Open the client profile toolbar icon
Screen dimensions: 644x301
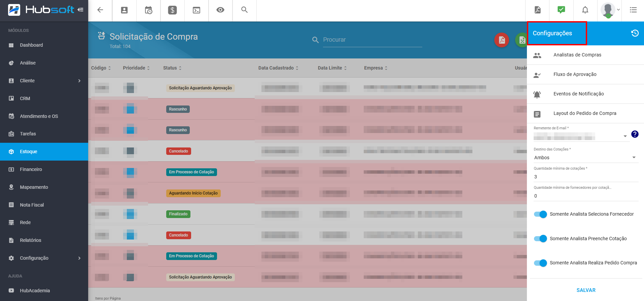[x=124, y=10]
